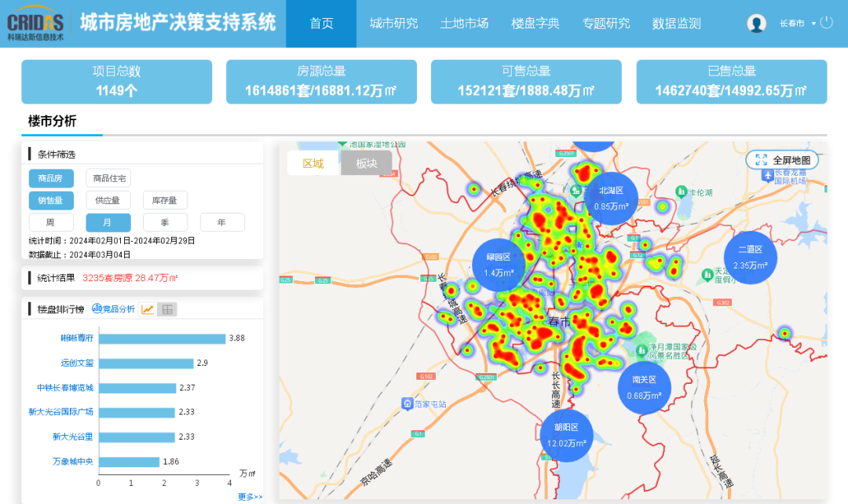Click the 房源总量 summary card
Image resolution: width=848 pixels, height=504 pixels.
coord(321,82)
